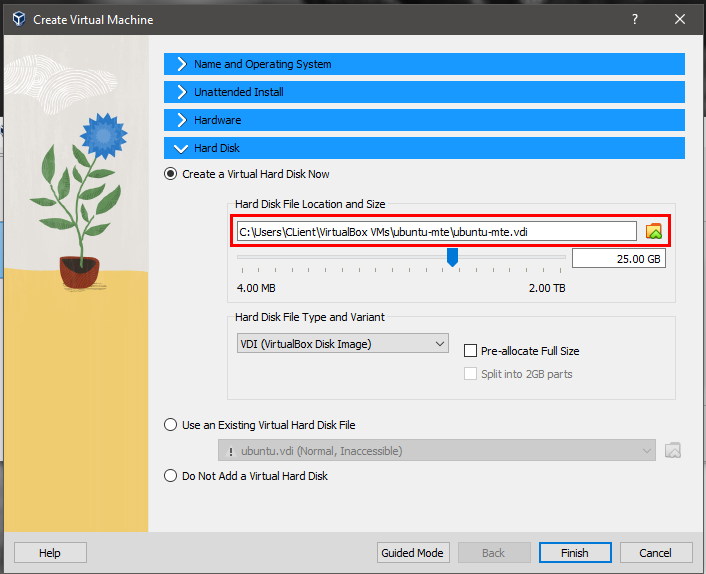Click Finish to create the VM
This screenshot has width=706, height=574.
[x=575, y=552]
